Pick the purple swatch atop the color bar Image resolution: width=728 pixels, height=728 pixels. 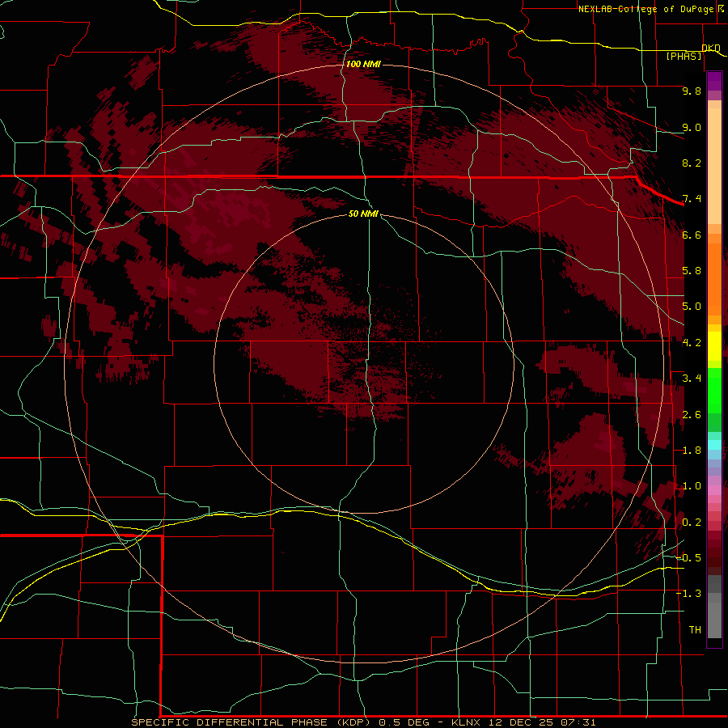pos(714,82)
